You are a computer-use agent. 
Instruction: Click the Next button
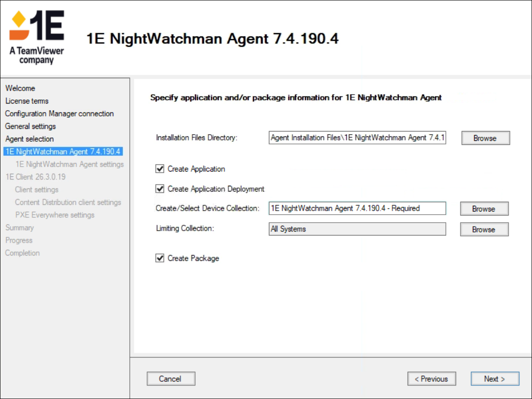495,379
